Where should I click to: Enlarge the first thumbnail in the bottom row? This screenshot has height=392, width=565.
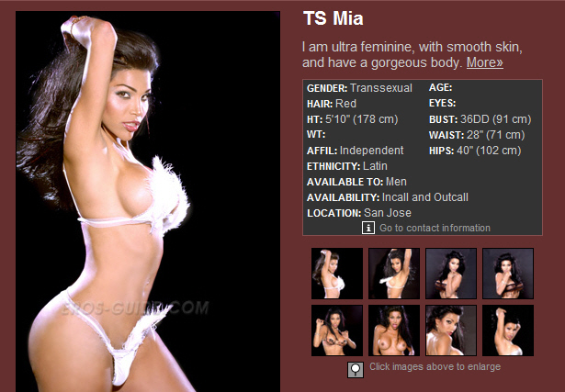[x=337, y=330]
